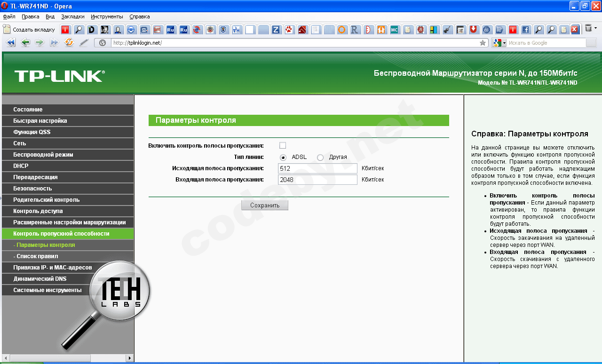Switch to the tab with gray R icon

coord(355,30)
